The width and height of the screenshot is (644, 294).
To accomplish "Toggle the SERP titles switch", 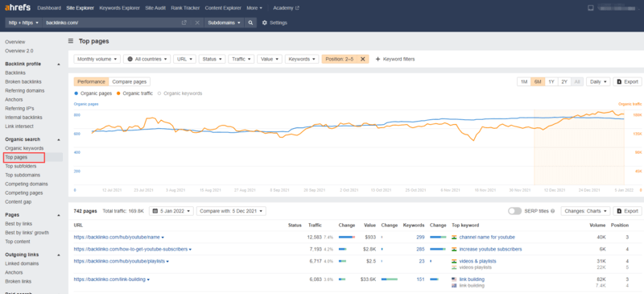I will click(514, 211).
